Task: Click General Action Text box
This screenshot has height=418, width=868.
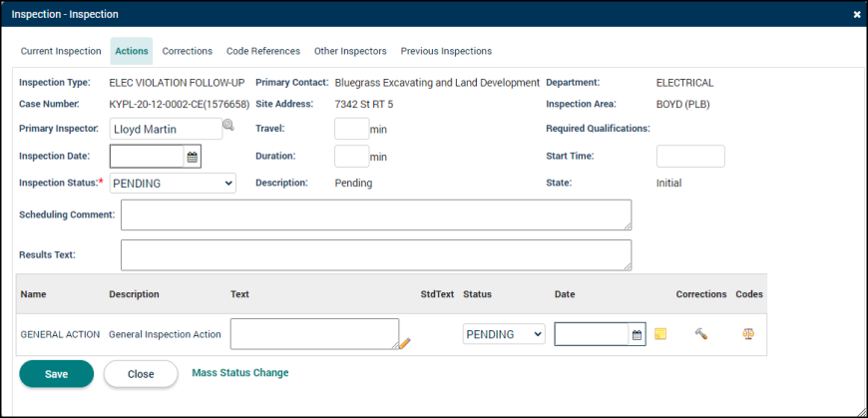Action: pyautogui.click(x=314, y=334)
